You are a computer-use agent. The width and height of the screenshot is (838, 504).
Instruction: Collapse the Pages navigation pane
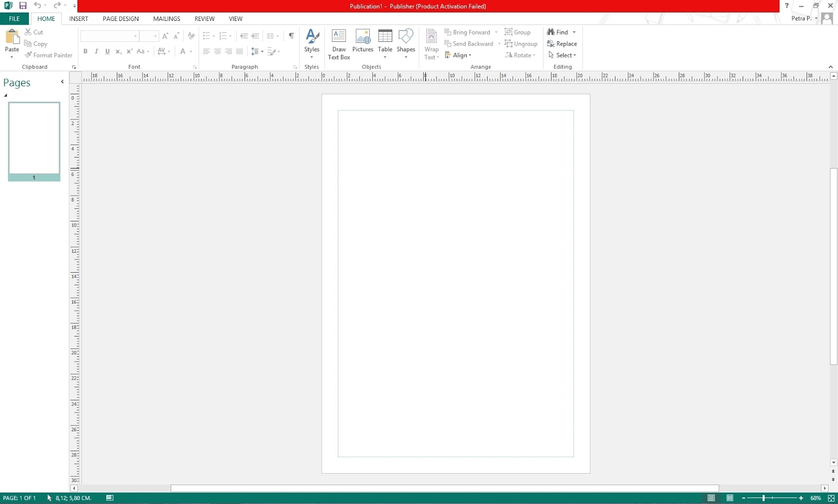coord(62,82)
